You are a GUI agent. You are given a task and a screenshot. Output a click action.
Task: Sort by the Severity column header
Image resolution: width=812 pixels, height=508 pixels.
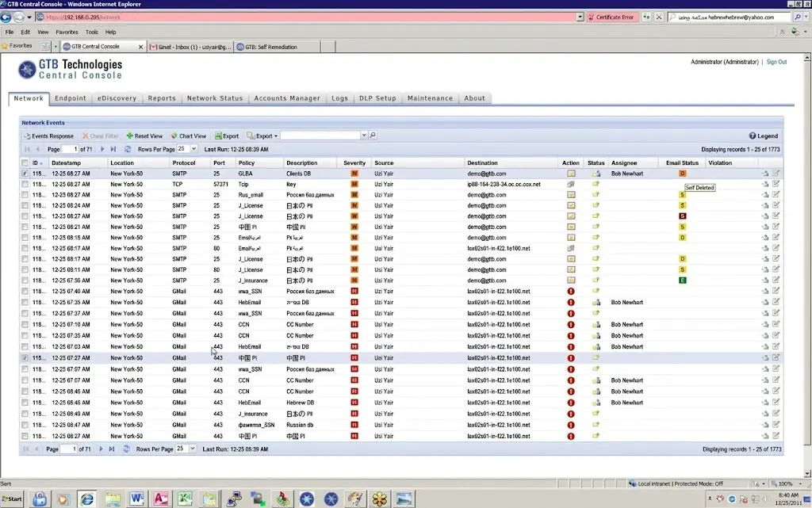click(x=354, y=163)
